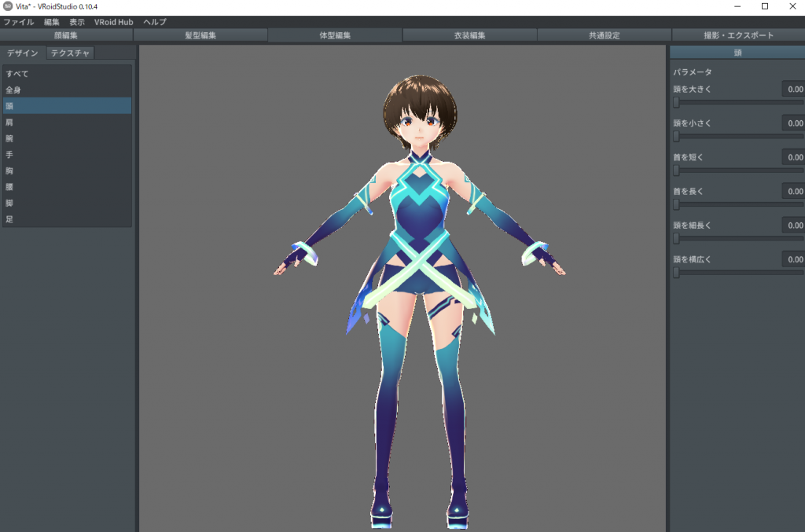Open the ファイル menu
Screen dimensions: 805x532
[x=19, y=22]
